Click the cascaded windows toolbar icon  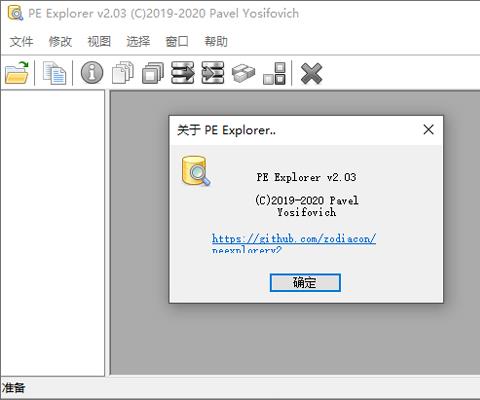(x=153, y=73)
